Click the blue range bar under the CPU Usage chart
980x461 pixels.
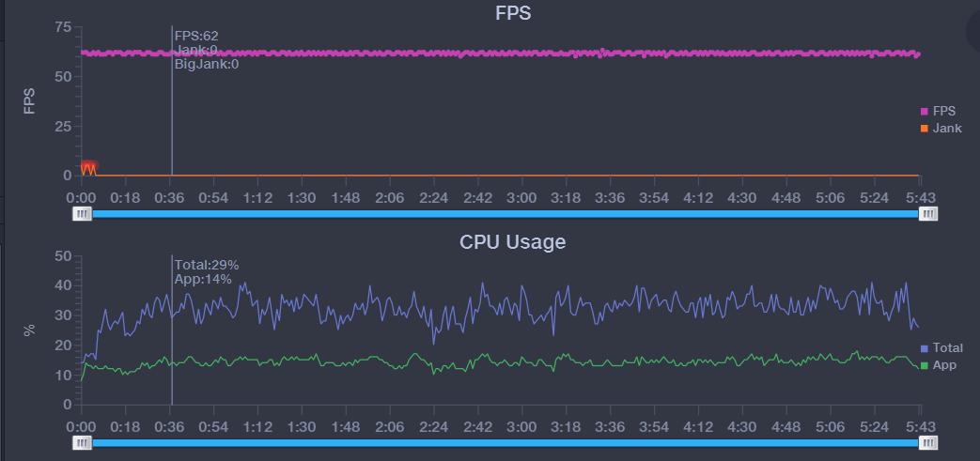tap(506, 442)
